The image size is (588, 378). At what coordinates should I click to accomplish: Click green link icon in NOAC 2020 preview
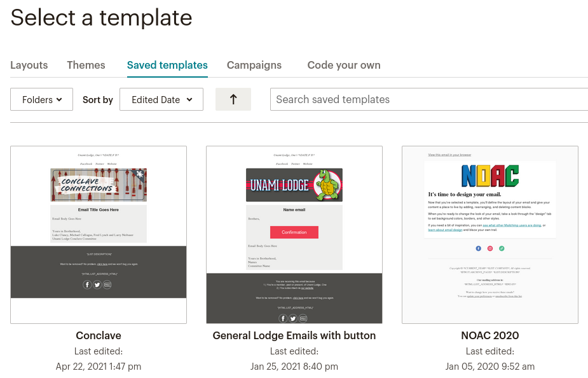[x=502, y=248]
